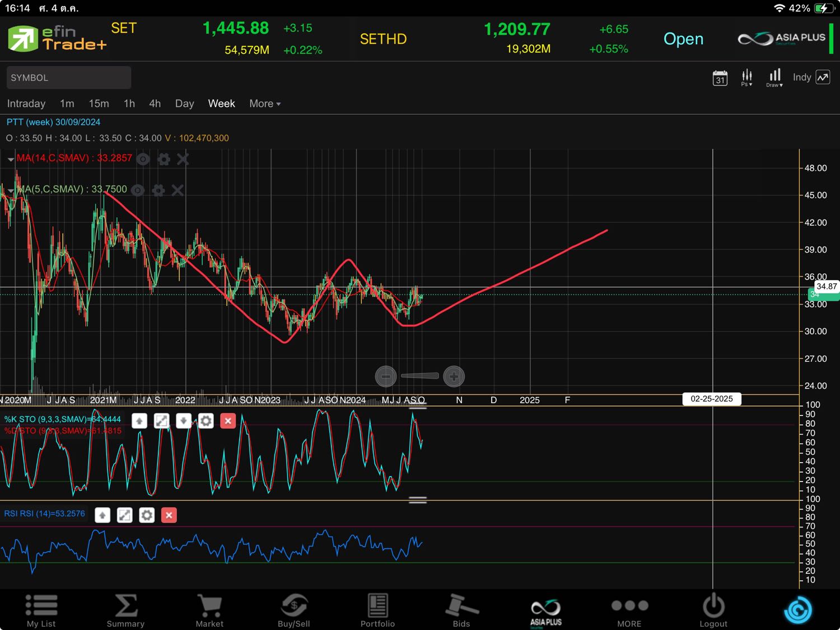Viewport: 840px width, 630px height.
Task: Expand the More timeframes dropdown
Action: point(265,104)
